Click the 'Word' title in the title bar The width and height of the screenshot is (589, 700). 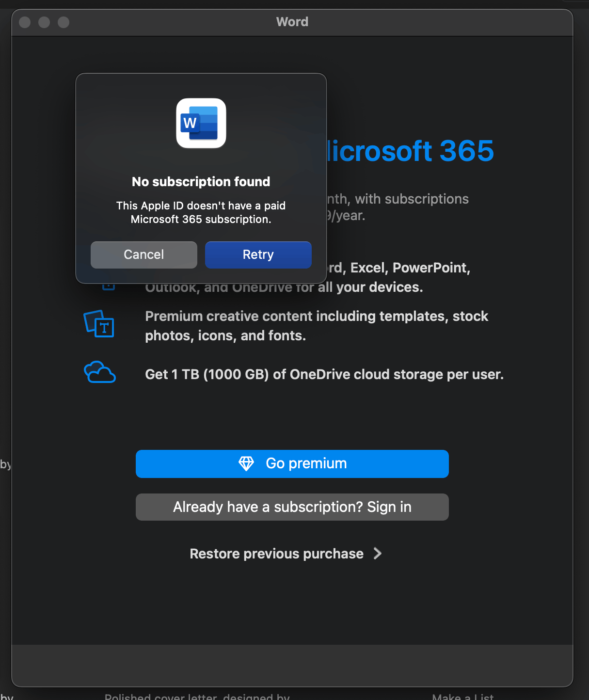tap(292, 22)
